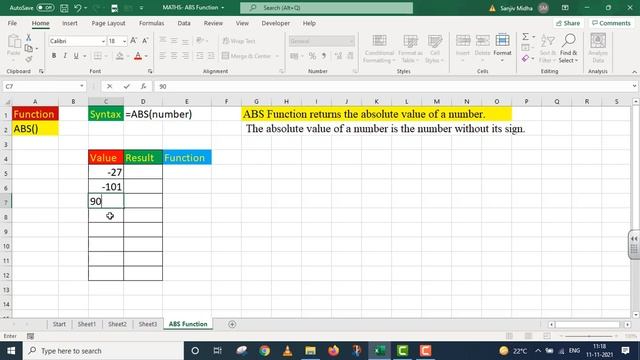Switch to the Page Layout tab

click(x=108, y=23)
